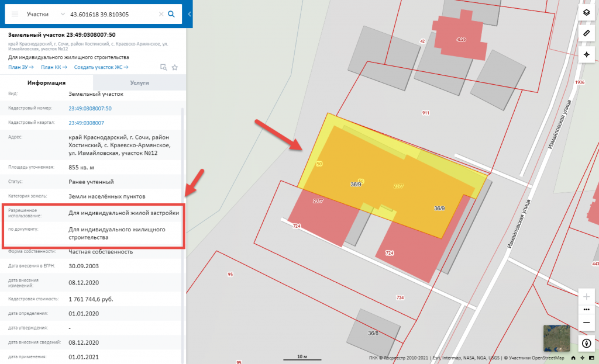This screenshot has width=599, height=364.
Task: Open the hamburger menu in search bar
Action: click(x=15, y=14)
